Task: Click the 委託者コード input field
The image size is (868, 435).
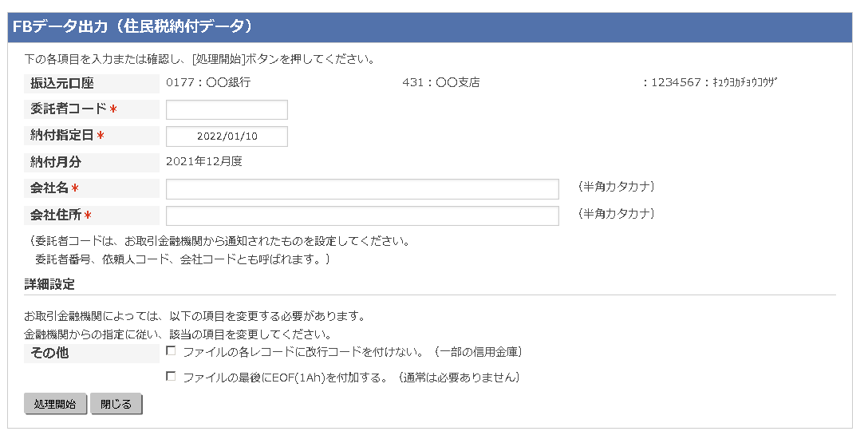Action: pos(227,109)
